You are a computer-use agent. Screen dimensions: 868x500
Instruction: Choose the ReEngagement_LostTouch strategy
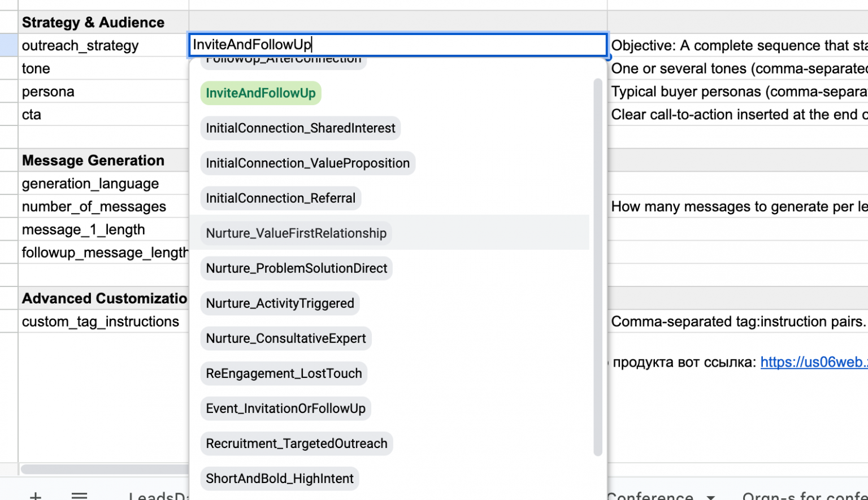[x=284, y=373]
